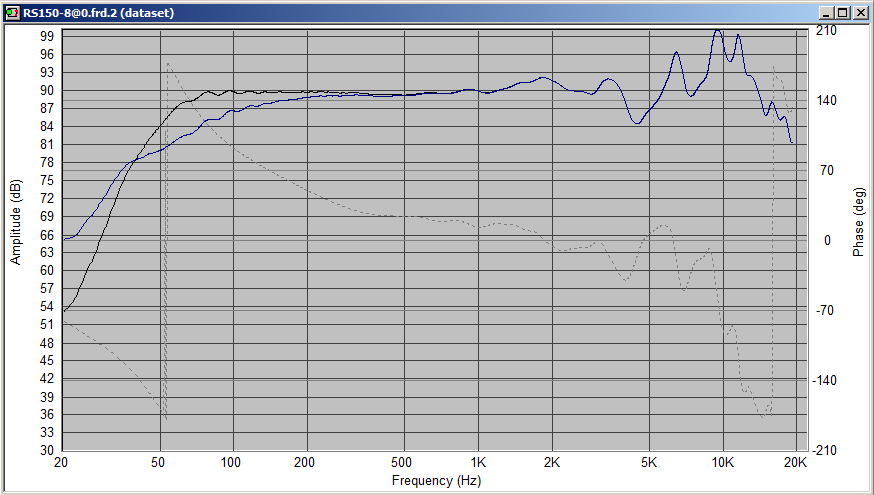The height and width of the screenshot is (495, 874).
Task: Click the '500' frequency tick label
Action: tap(401, 463)
